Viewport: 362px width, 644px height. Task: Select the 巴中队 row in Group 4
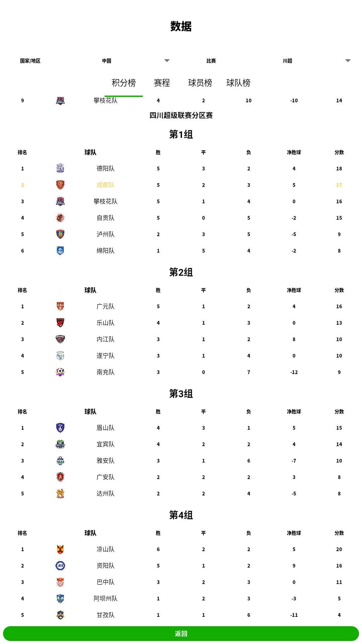click(106, 582)
